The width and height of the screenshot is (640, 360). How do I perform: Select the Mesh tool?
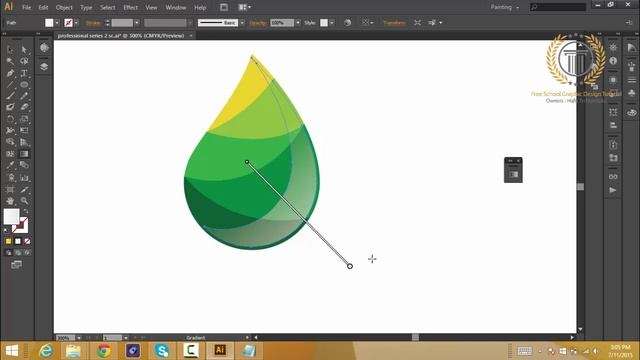click(10, 154)
